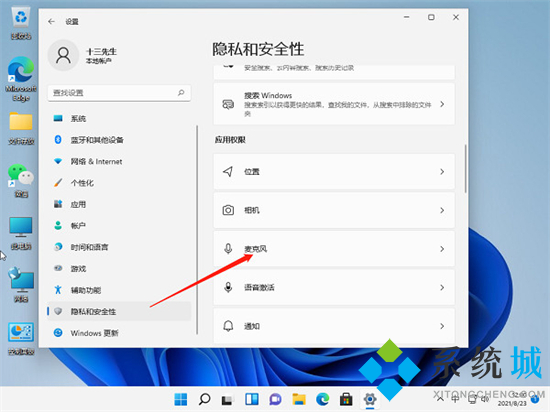The width and height of the screenshot is (550, 412).
Task: Open File Explorer on taskbar
Action: tap(299, 399)
